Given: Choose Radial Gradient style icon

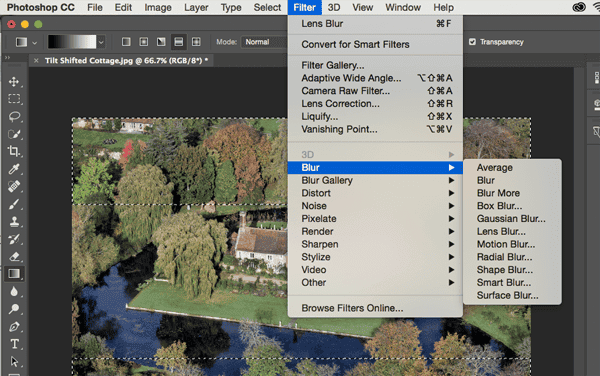Looking at the screenshot, I should pyautogui.click(x=143, y=42).
